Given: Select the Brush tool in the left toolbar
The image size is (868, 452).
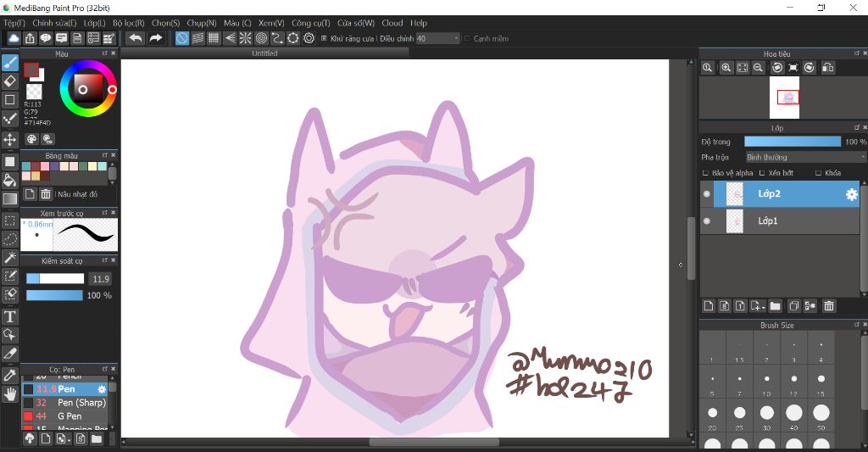Looking at the screenshot, I should [x=10, y=63].
